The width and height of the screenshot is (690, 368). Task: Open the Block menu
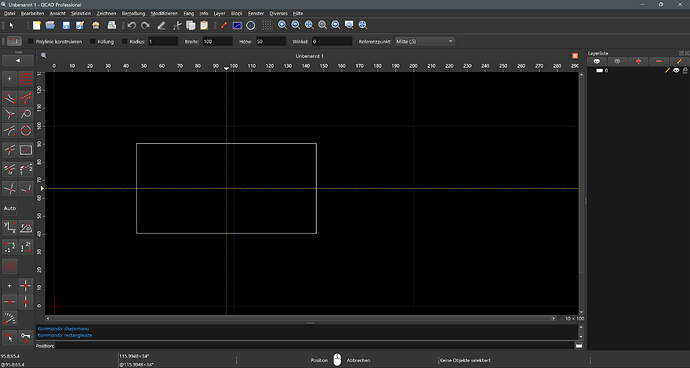237,13
